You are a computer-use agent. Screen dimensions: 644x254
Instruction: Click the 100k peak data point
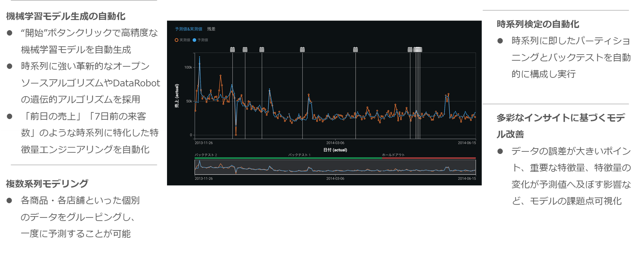tap(199, 58)
